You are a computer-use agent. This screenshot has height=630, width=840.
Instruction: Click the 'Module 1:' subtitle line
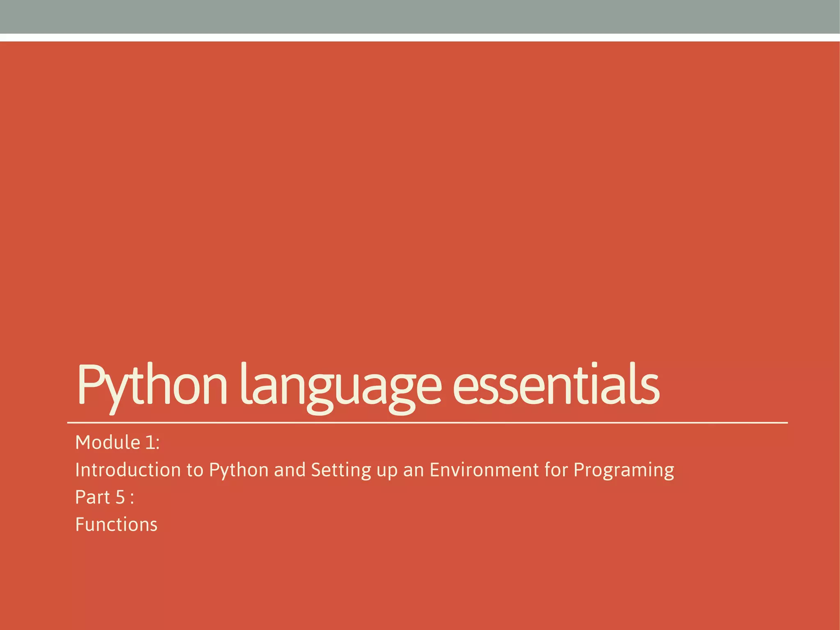point(117,442)
